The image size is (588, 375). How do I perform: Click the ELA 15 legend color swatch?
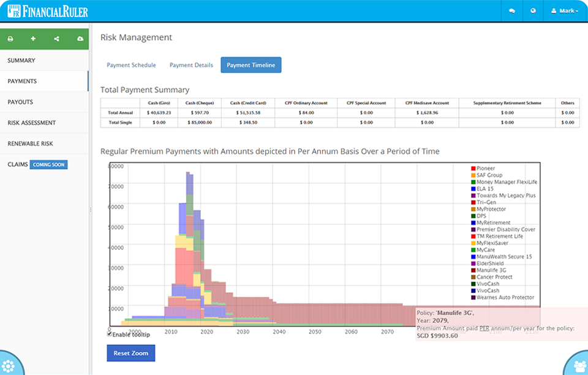click(473, 189)
